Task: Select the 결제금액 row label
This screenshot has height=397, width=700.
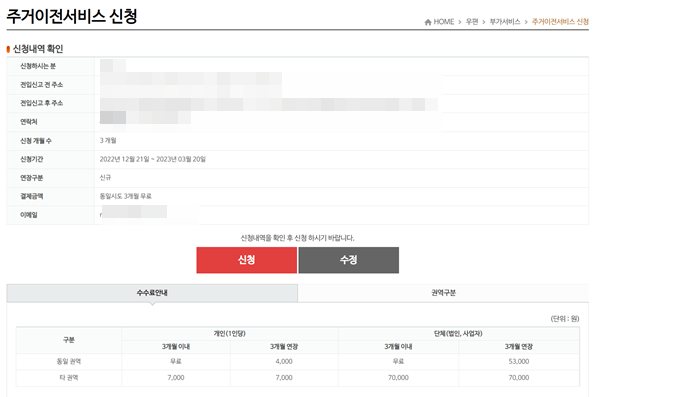Action: [x=32, y=196]
